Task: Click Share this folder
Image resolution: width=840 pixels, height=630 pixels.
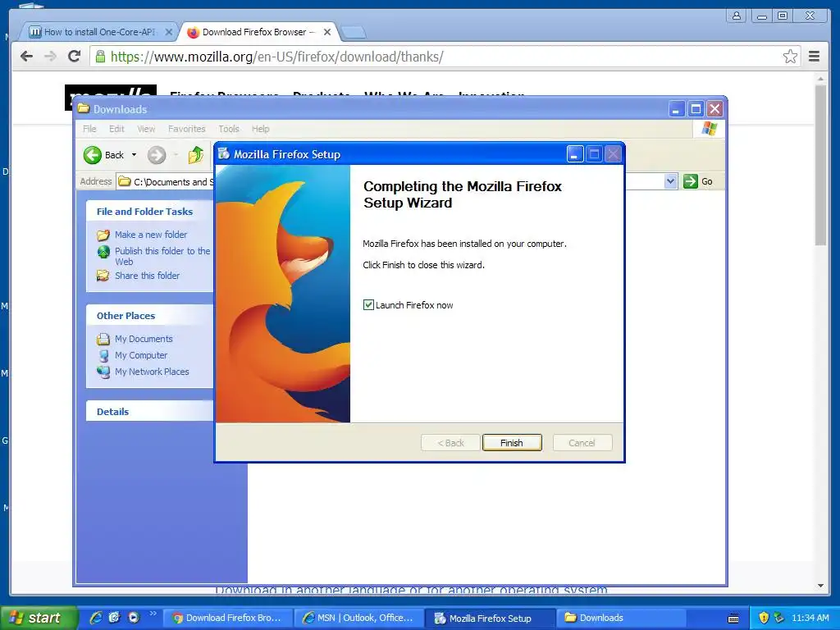Action: (148, 276)
